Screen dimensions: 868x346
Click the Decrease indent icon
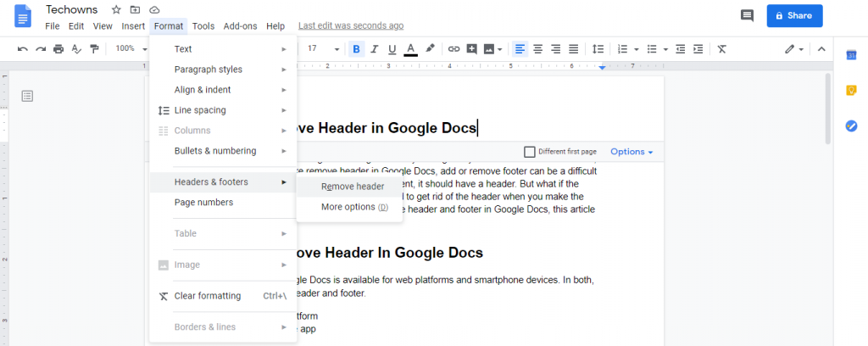[x=681, y=49]
